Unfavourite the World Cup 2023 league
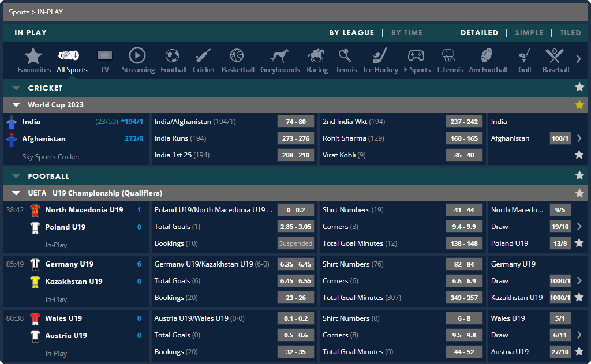This screenshot has height=364, width=591. [x=579, y=105]
